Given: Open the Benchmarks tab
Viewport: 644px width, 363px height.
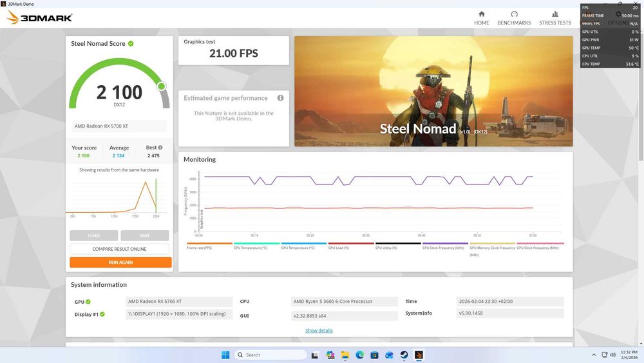Looking at the screenshot, I should click(x=514, y=19).
